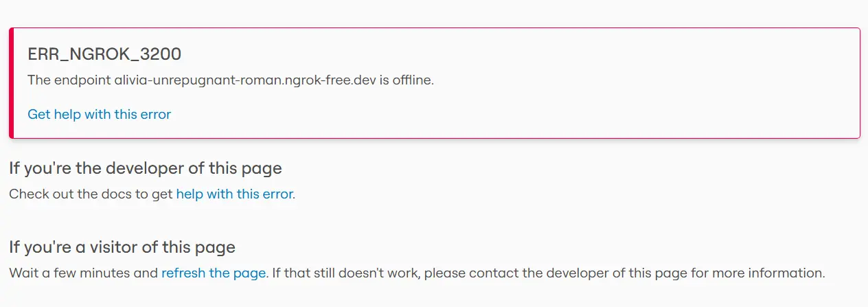The image size is (868, 307).
Task: Click the 'refresh the page' link
Action: pos(213,273)
